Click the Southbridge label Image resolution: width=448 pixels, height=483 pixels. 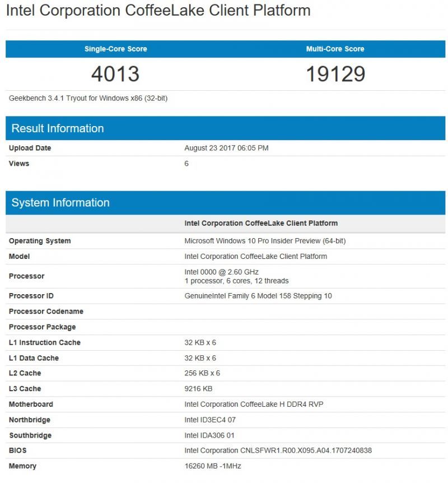coord(30,435)
